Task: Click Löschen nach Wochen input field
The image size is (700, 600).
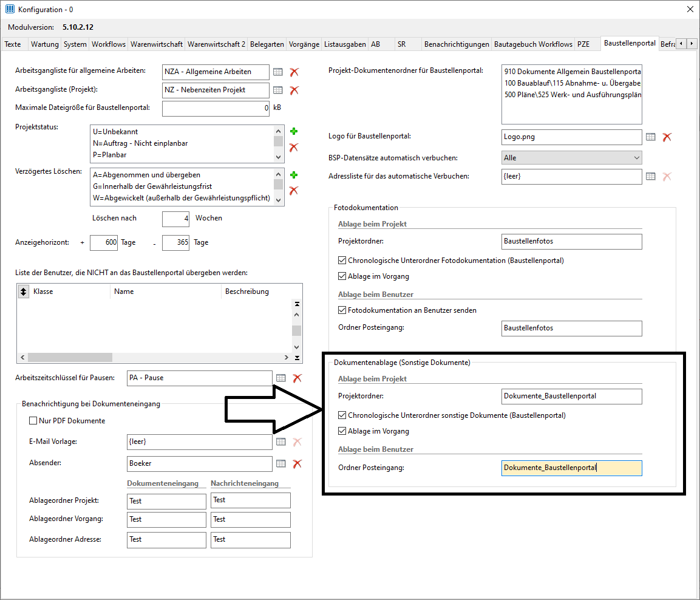Action: (x=176, y=219)
